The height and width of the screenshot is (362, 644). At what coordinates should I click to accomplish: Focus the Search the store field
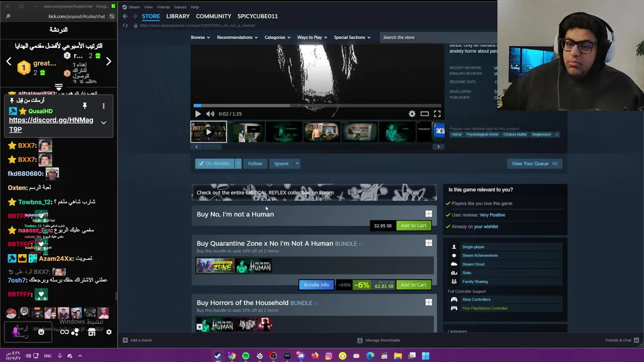438,37
